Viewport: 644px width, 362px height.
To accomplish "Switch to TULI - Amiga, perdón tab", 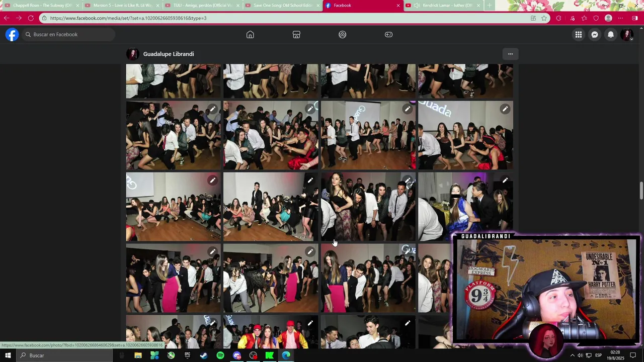I will (x=203, y=6).
